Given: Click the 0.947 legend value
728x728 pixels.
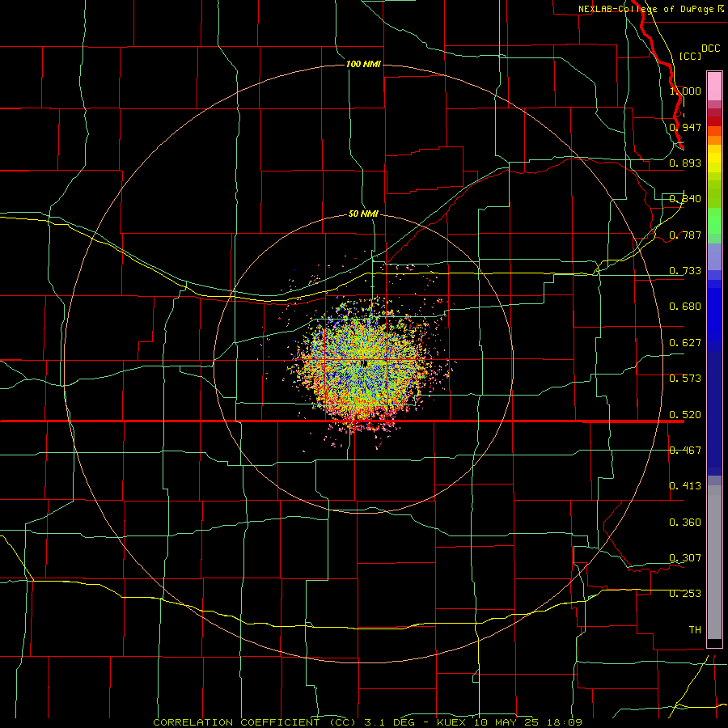Looking at the screenshot, I should click(x=685, y=127).
